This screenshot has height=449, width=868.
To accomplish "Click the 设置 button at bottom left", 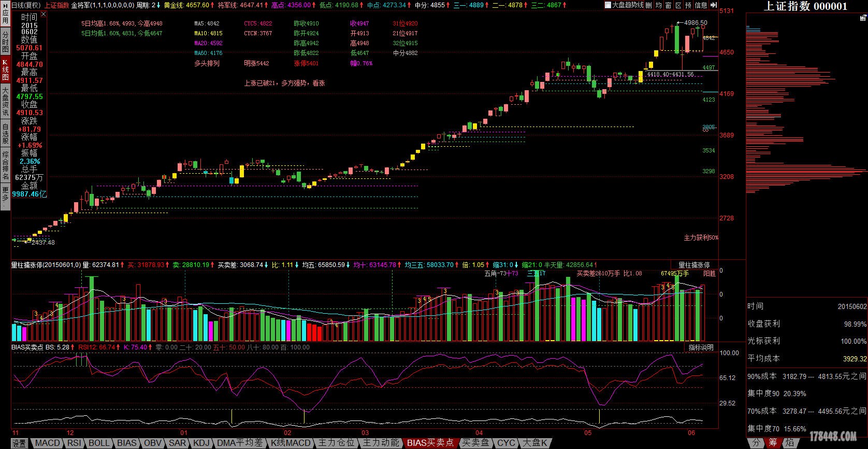I will coord(20,443).
